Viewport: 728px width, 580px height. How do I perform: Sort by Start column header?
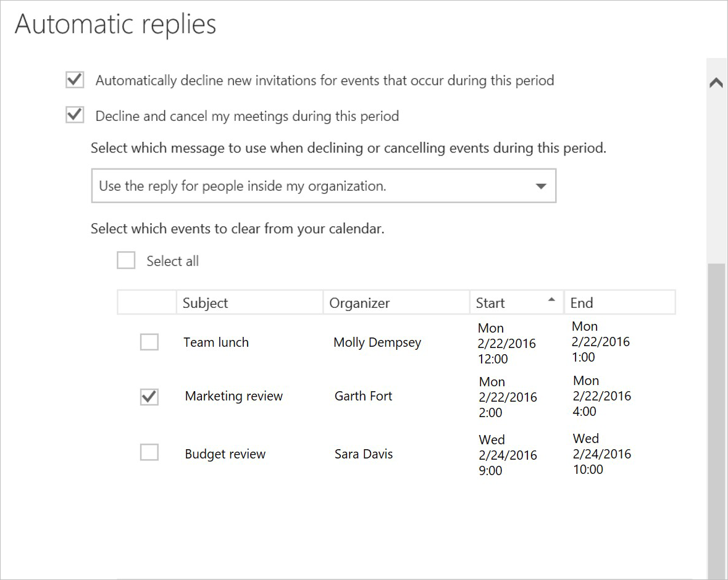[x=506, y=303]
